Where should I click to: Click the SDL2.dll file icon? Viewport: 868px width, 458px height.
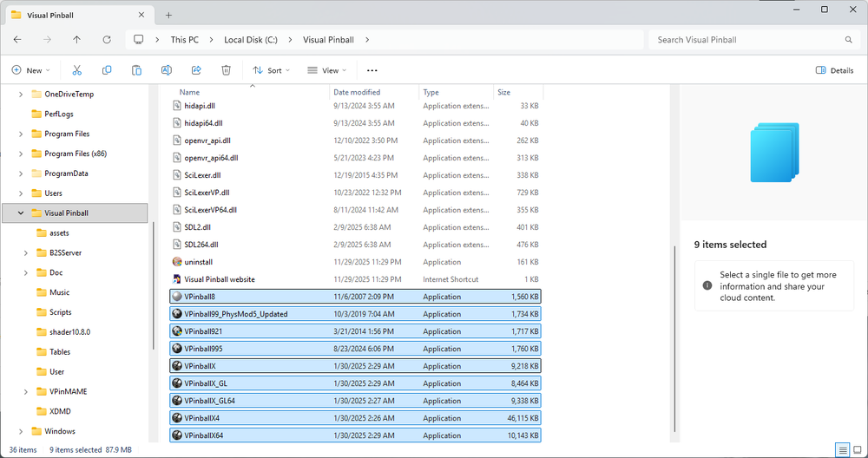[x=177, y=227]
